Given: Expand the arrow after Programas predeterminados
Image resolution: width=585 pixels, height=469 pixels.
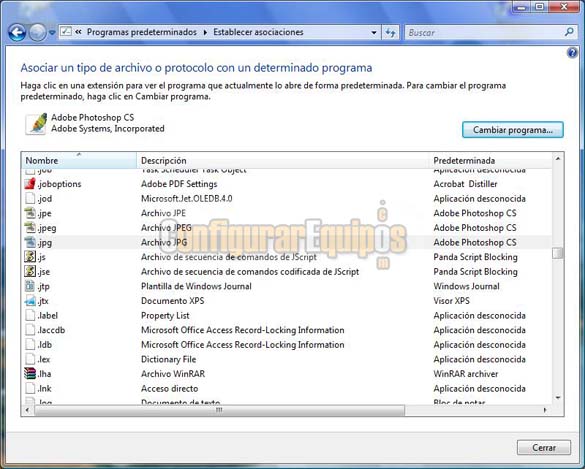Looking at the screenshot, I should (x=205, y=32).
